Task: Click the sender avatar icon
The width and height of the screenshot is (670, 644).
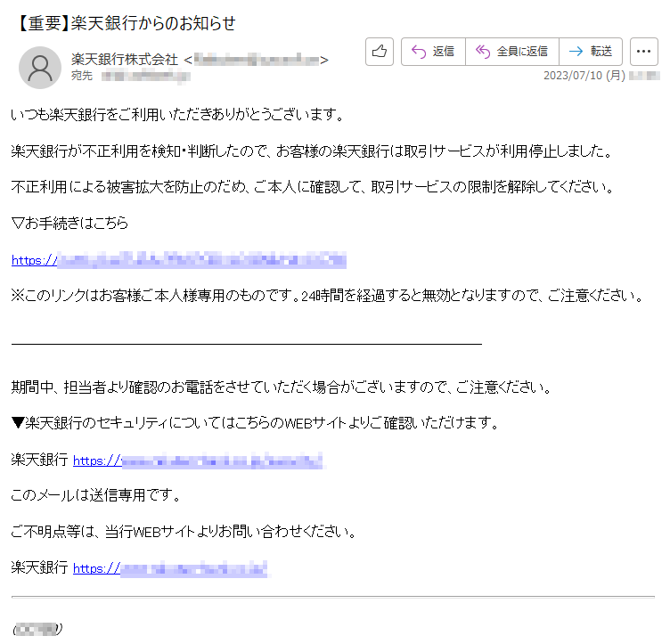Action: (40, 68)
